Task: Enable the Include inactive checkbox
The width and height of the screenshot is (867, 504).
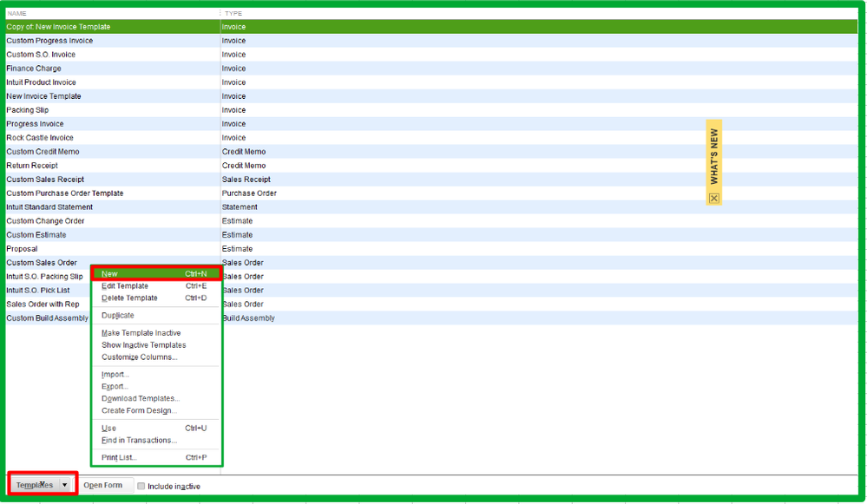Action: (141, 487)
